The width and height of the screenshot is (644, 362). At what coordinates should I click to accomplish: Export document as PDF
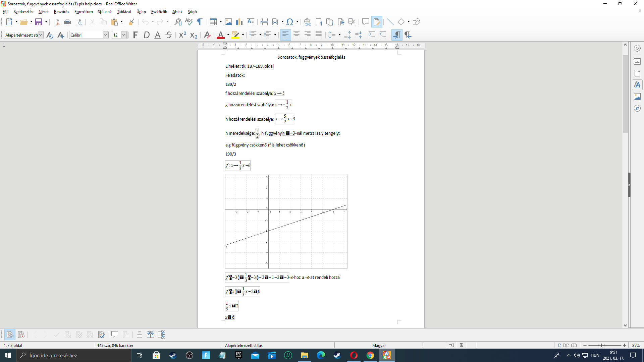pyautogui.click(x=56, y=22)
